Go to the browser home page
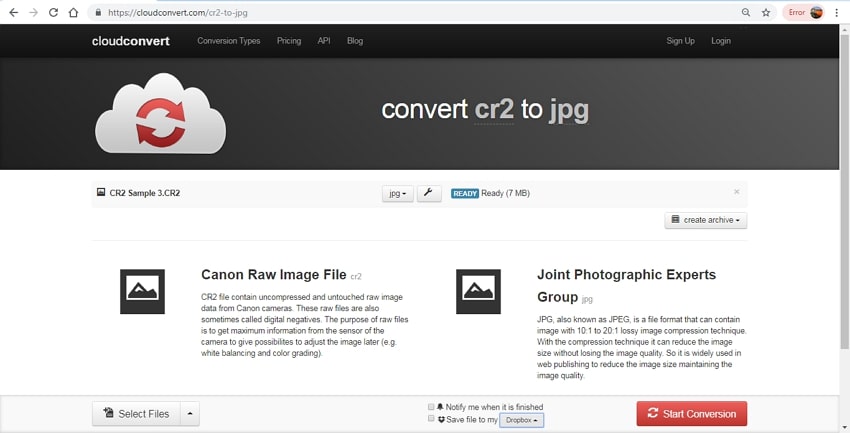Viewport: 850px width, 433px height. 73,13
